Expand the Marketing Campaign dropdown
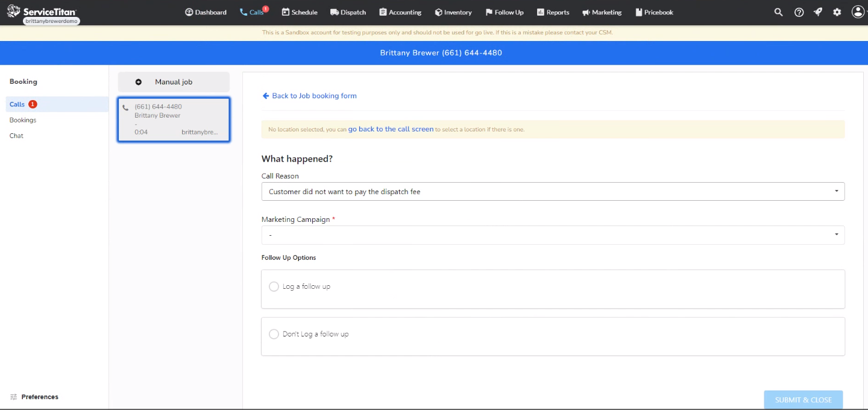Screen dimensions: 868x410 tap(553, 235)
